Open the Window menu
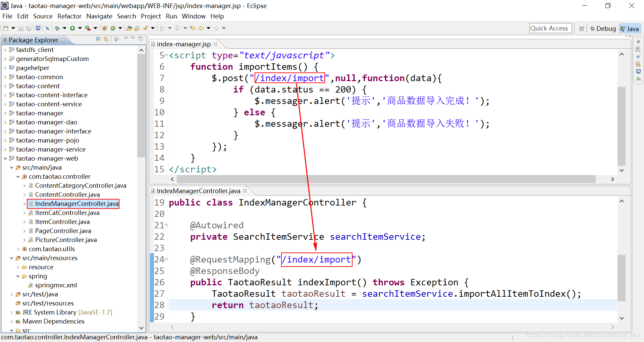 (x=194, y=16)
